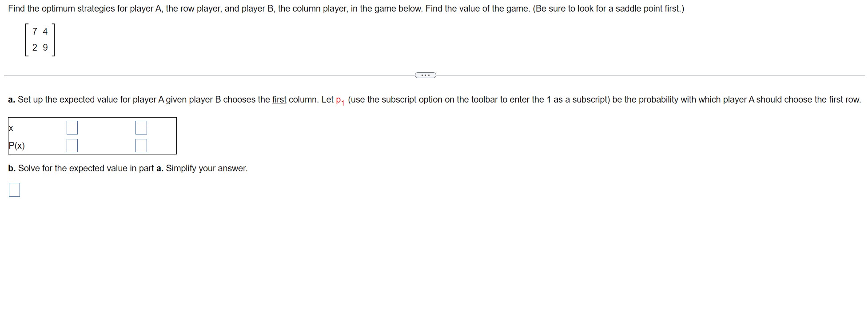868x312 pixels.
Task: Click the three-dot control between question sections
Action: pos(425,75)
